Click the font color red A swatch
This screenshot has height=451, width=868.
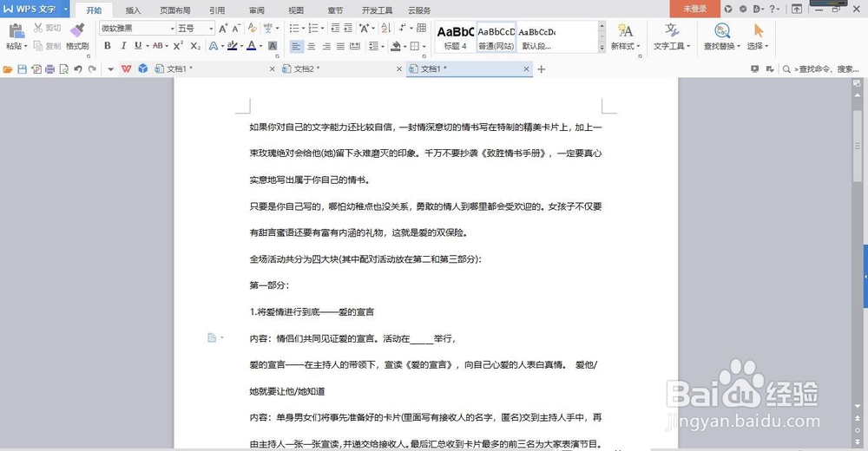(x=252, y=46)
